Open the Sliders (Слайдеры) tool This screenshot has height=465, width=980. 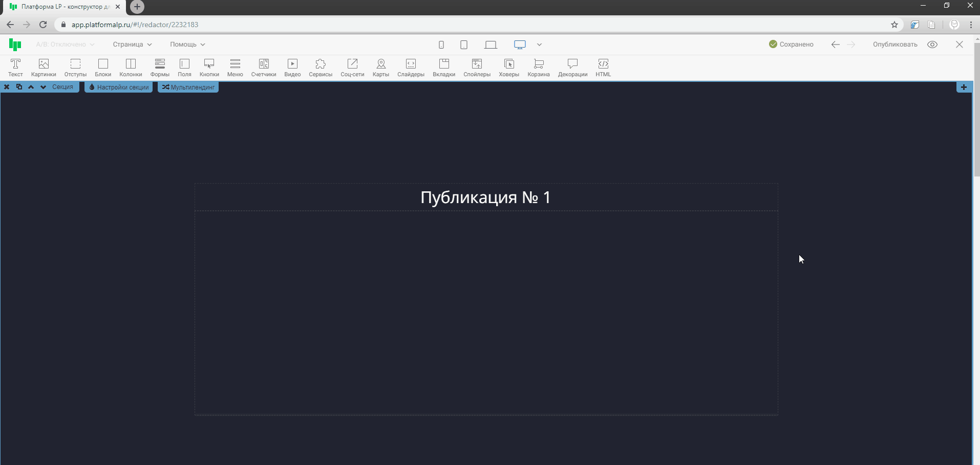click(411, 67)
